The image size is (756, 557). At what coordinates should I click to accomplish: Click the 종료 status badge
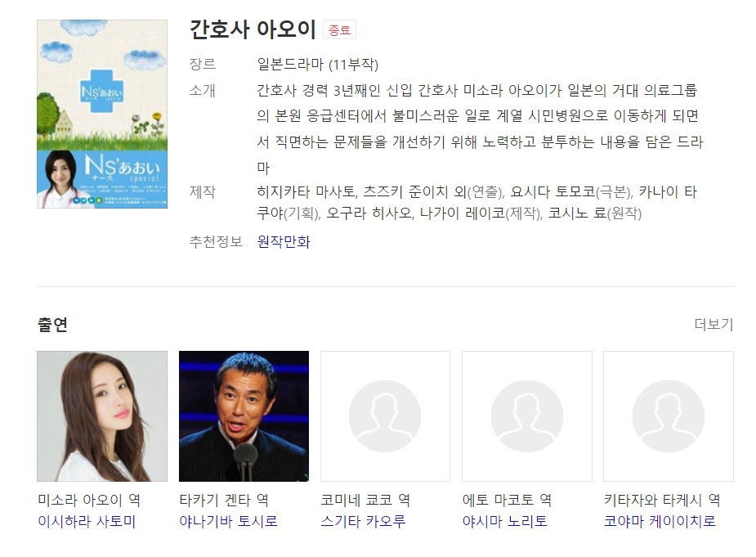pyautogui.click(x=339, y=30)
